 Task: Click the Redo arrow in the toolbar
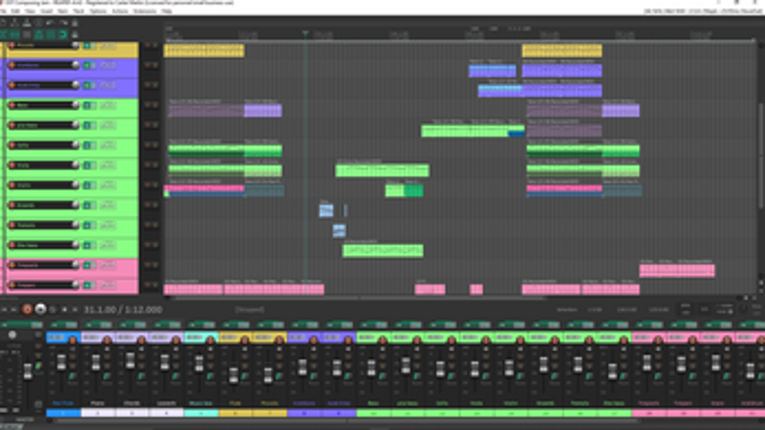coord(62,22)
